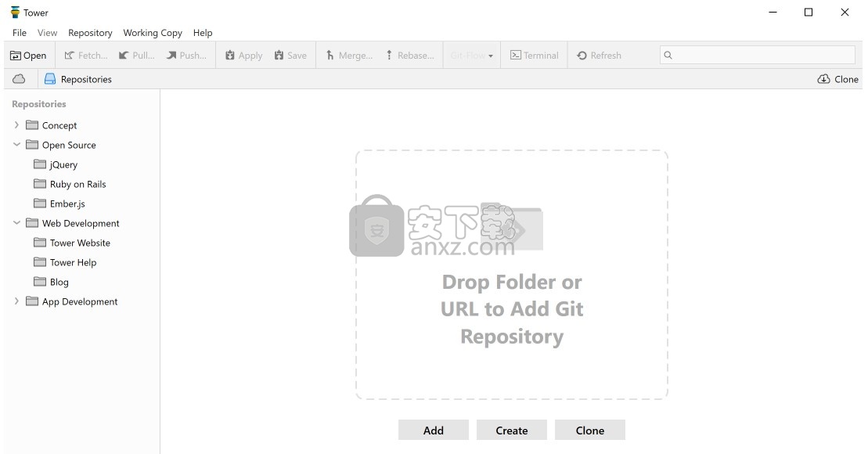Click the Merge toolbar icon

pos(330,56)
